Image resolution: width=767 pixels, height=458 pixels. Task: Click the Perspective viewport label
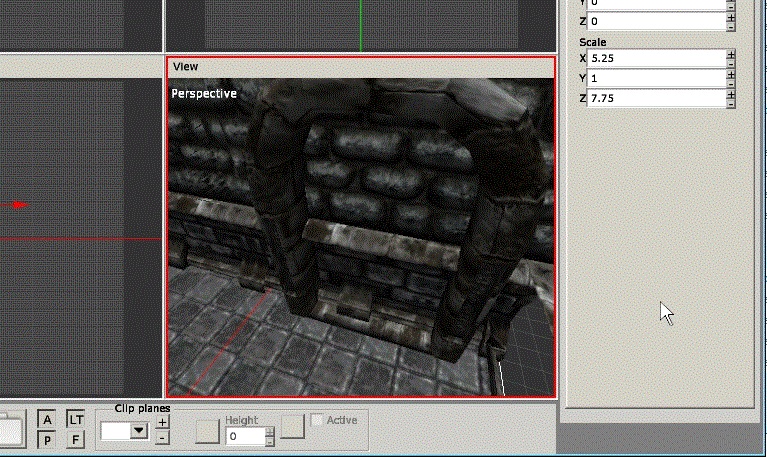[204, 94]
